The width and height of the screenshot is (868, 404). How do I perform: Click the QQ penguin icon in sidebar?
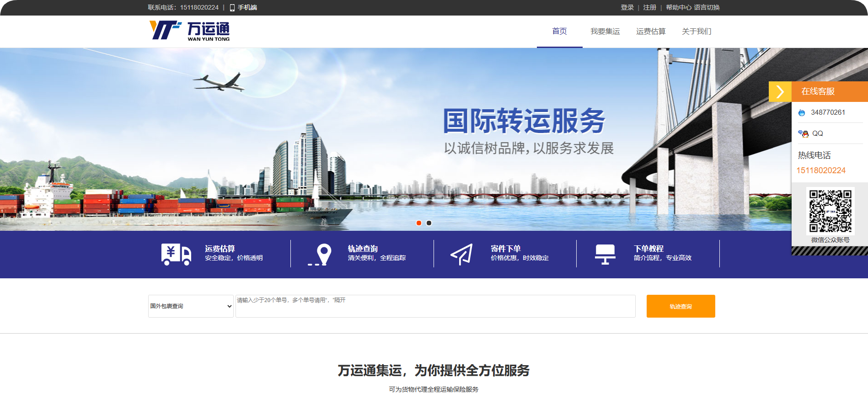click(803, 133)
